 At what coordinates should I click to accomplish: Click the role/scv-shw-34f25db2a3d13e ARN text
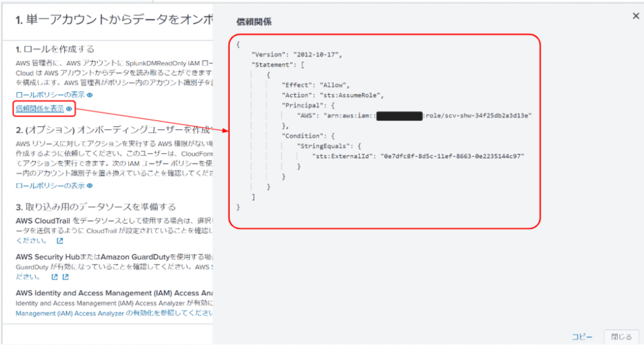[x=477, y=116]
